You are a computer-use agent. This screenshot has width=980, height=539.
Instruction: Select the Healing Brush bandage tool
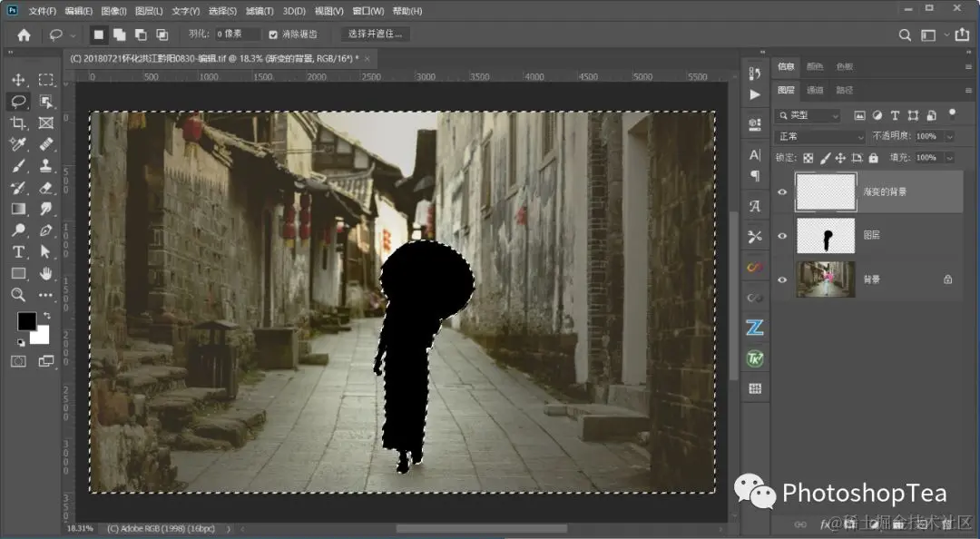click(x=45, y=144)
